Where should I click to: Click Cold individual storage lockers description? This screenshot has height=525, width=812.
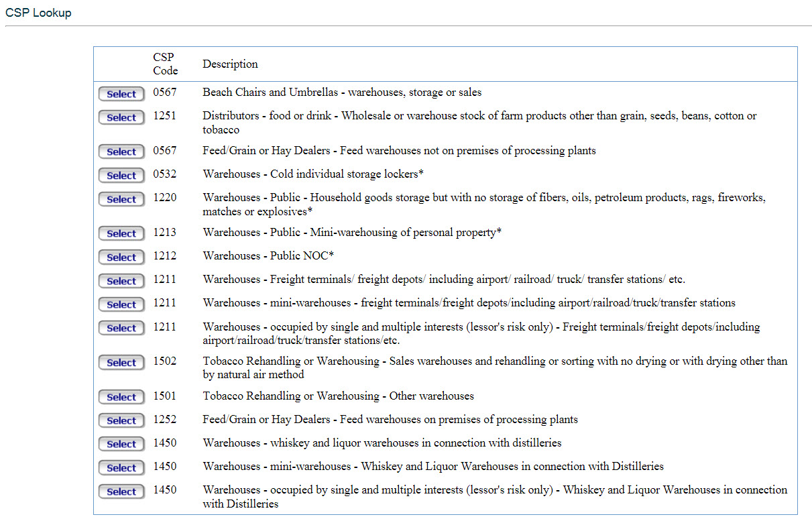[x=313, y=174]
